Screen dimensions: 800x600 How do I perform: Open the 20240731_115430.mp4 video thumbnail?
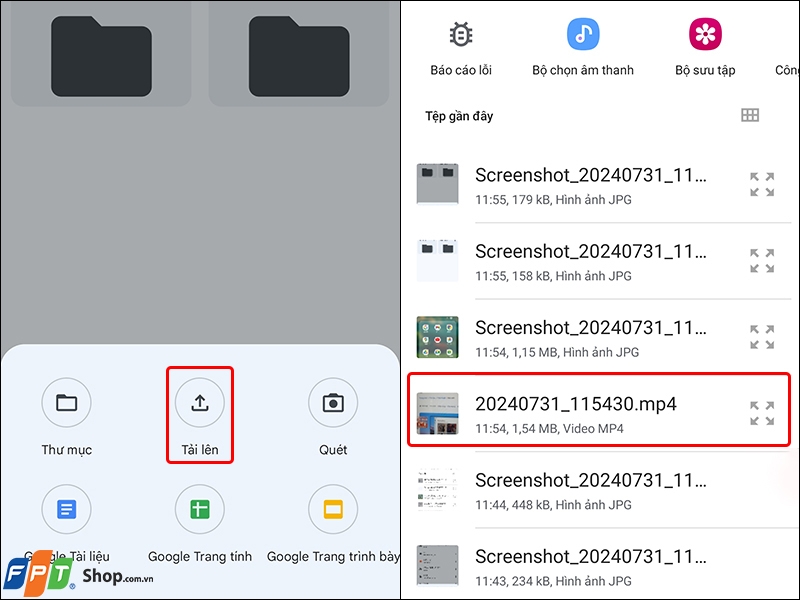[437, 413]
